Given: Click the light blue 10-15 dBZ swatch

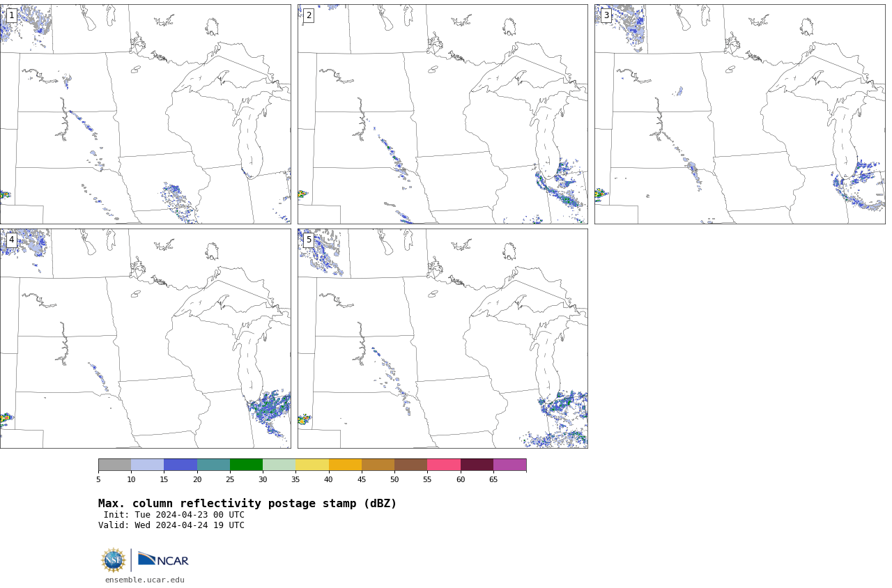Looking at the screenshot, I should pos(147,465).
